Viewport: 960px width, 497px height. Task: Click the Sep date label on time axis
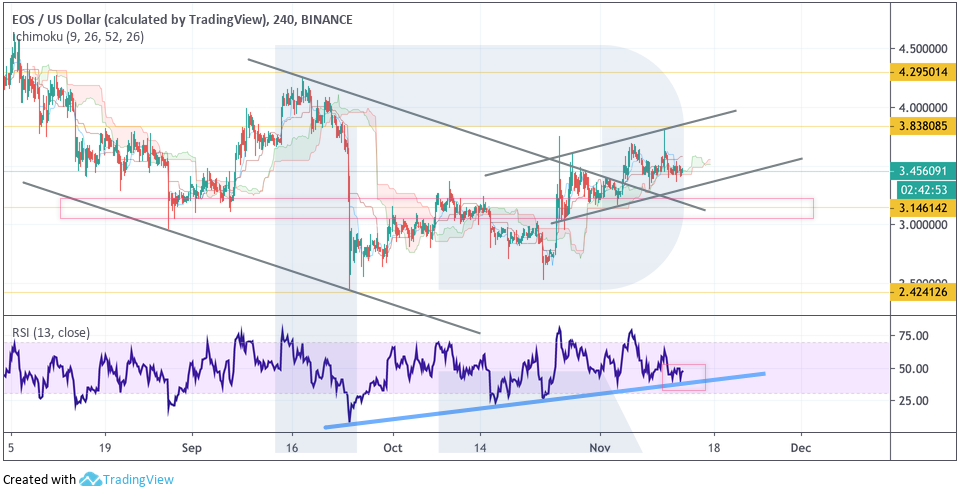(192, 449)
